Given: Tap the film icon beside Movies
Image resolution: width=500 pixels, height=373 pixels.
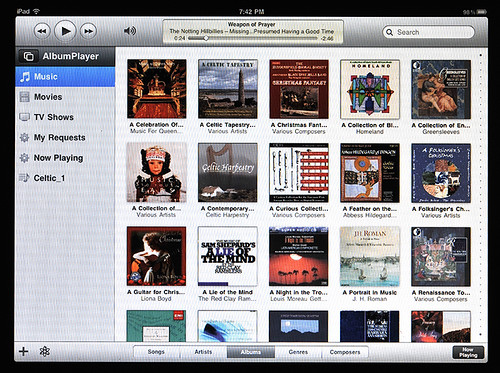Looking at the screenshot, I should (x=24, y=97).
